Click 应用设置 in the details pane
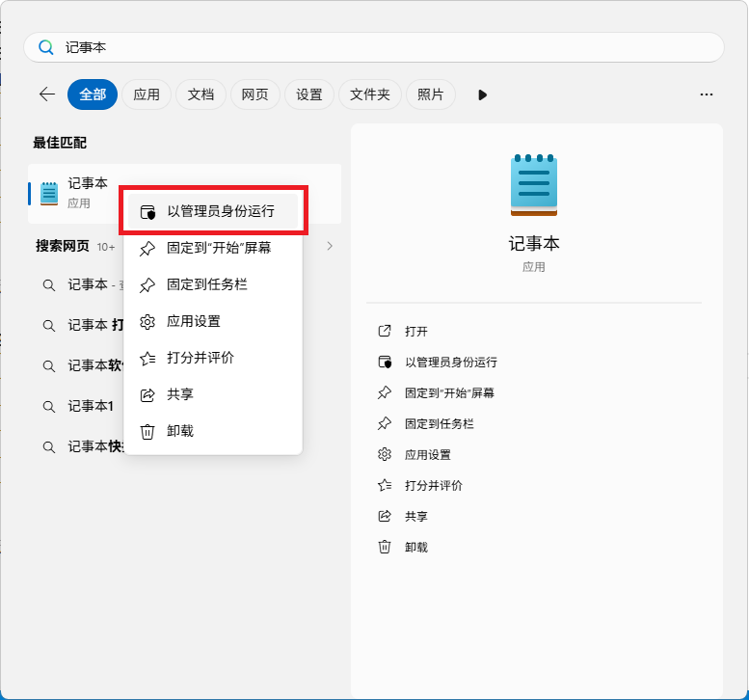 pyautogui.click(x=428, y=455)
